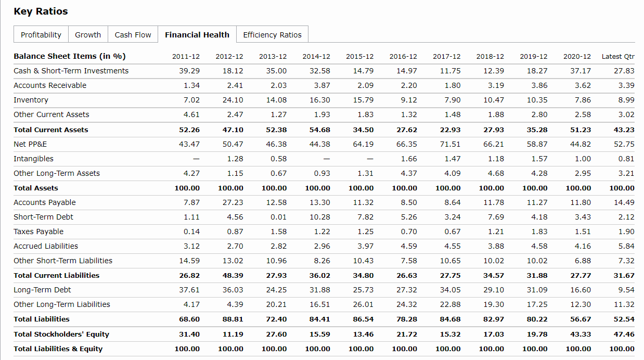Screen dimensions: 644x360
Task: Click the Short-Term Debt row label
Action: click(43, 217)
